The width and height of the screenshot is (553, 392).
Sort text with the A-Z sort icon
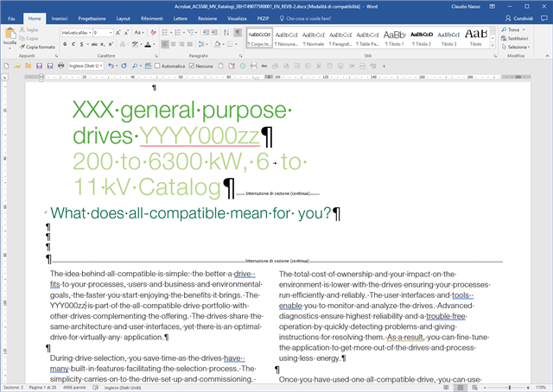(226, 33)
